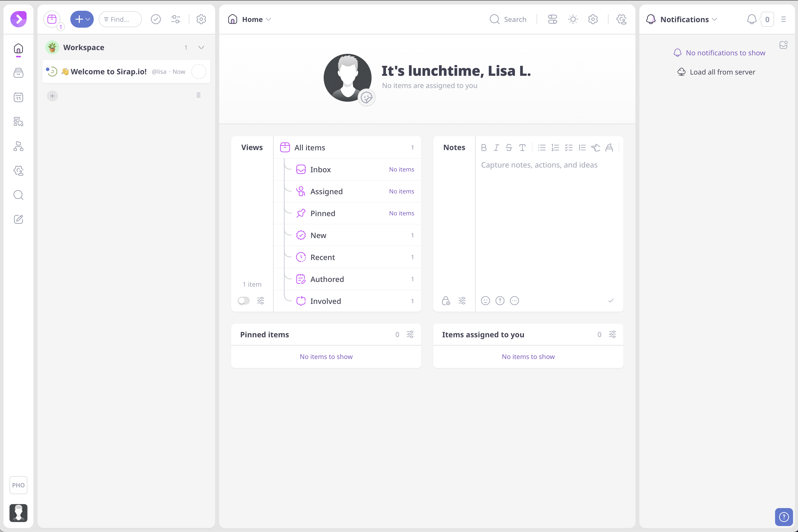Image resolution: width=798 pixels, height=532 pixels.
Task: Open the Items assigned to you filter sliders
Action: tap(612, 335)
